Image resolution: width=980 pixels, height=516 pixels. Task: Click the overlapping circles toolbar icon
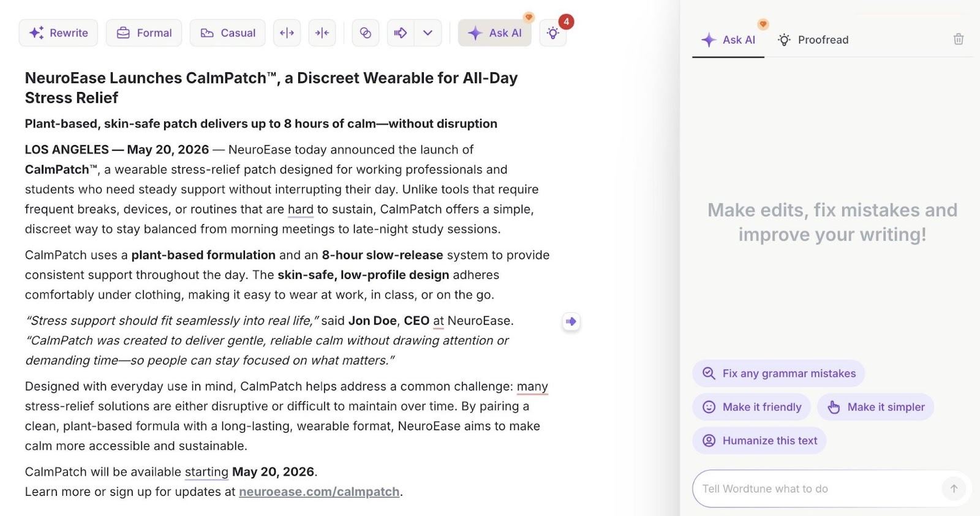[366, 33]
